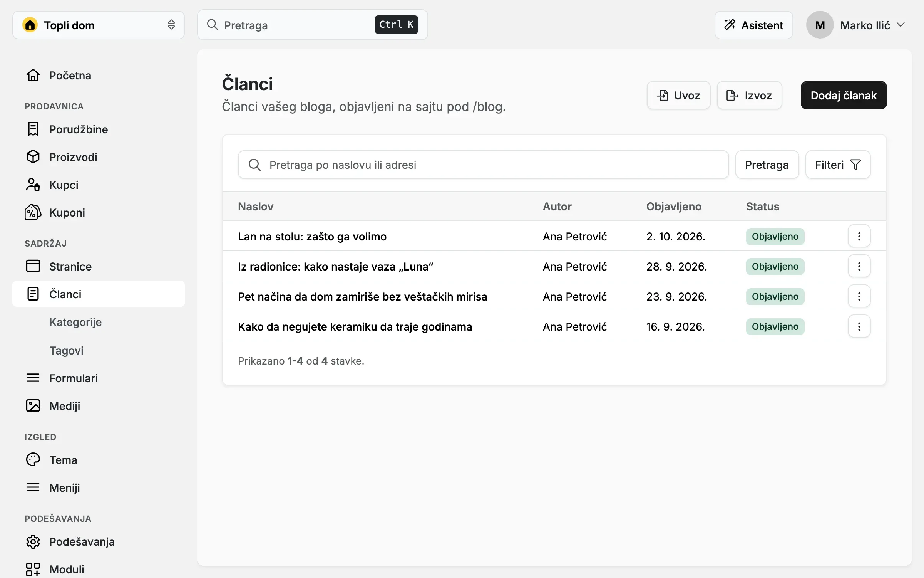Click the Dodaj članak button
Image resolution: width=924 pixels, height=578 pixels.
pos(844,95)
